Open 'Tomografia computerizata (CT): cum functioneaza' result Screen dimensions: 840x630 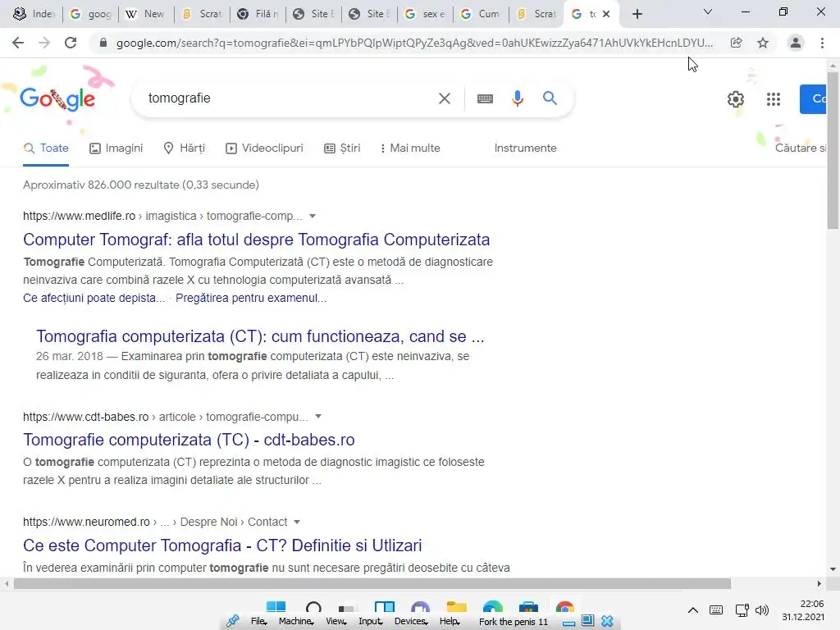[260, 336]
